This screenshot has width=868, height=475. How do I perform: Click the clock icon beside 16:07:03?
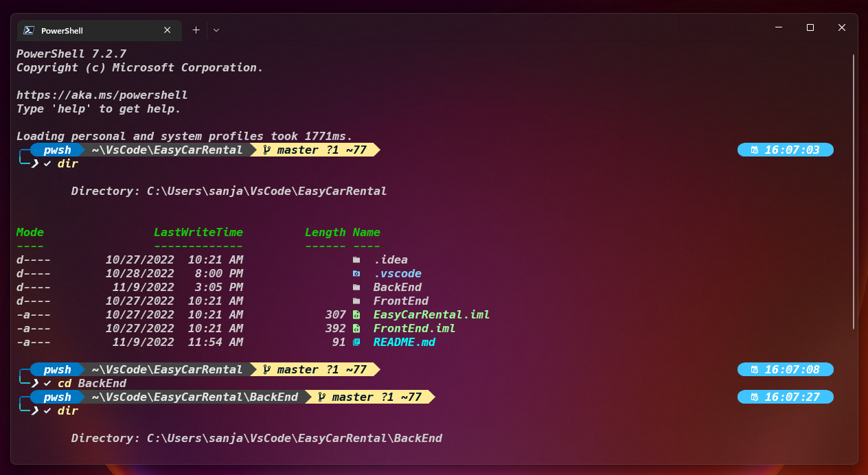coord(755,150)
